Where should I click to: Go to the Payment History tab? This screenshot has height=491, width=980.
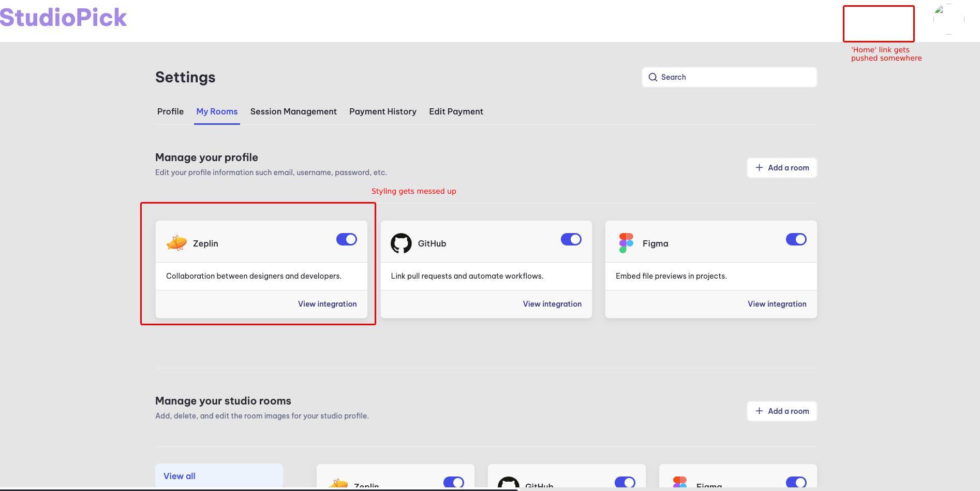[383, 111]
